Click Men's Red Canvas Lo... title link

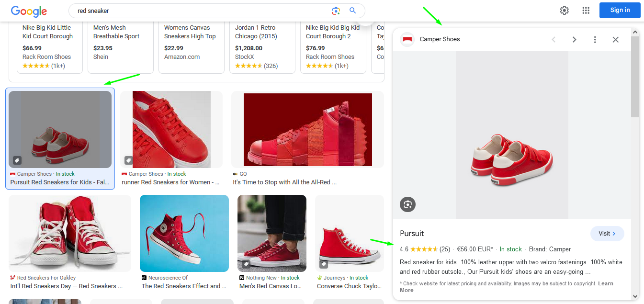270,286
